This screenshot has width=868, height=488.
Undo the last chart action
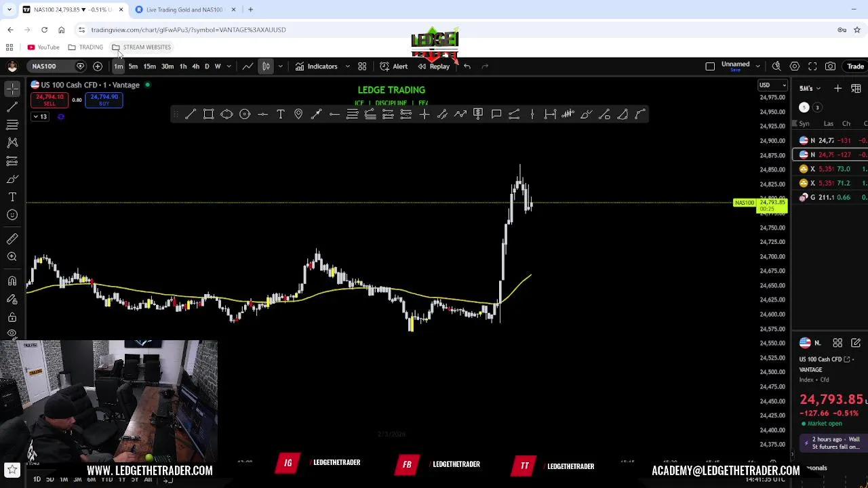pos(467,66)
